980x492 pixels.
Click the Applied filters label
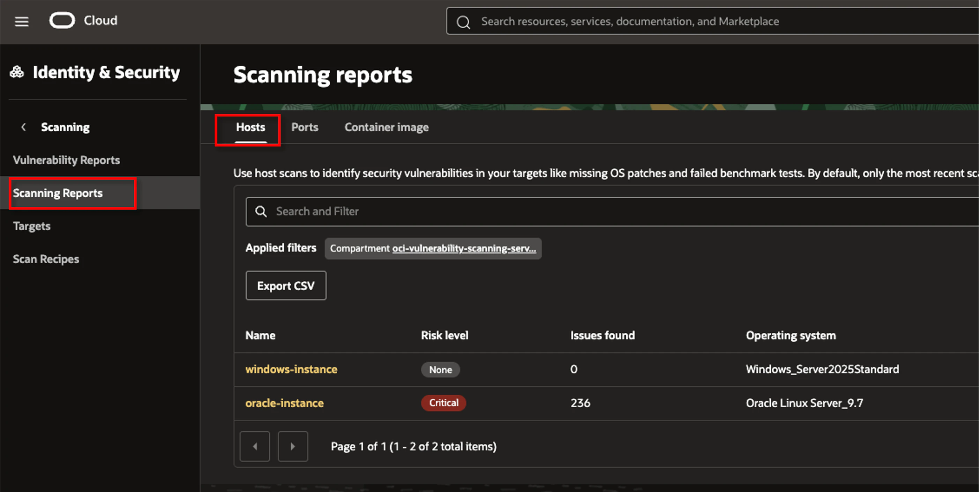point(281,248)
